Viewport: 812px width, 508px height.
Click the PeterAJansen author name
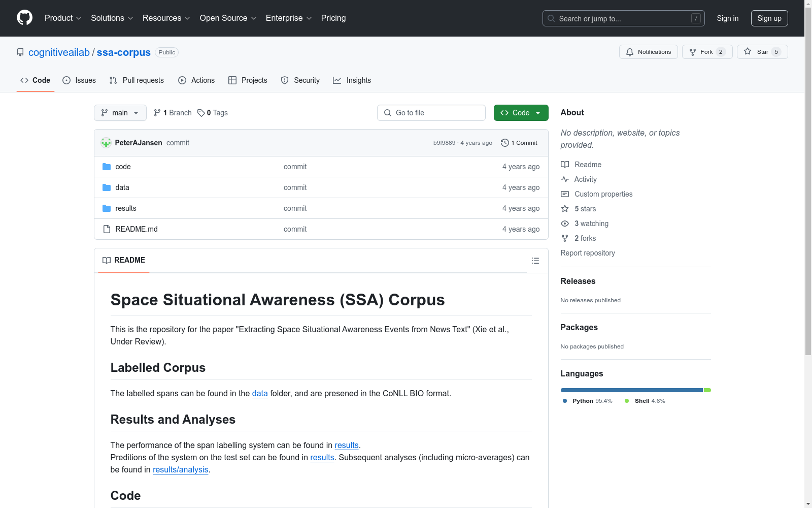coord(139,143)
